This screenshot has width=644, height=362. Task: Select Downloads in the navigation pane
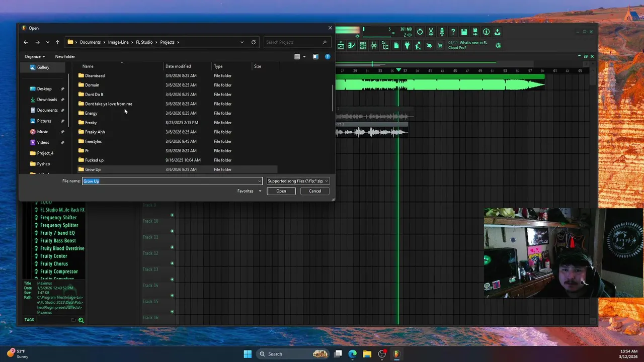47,100
